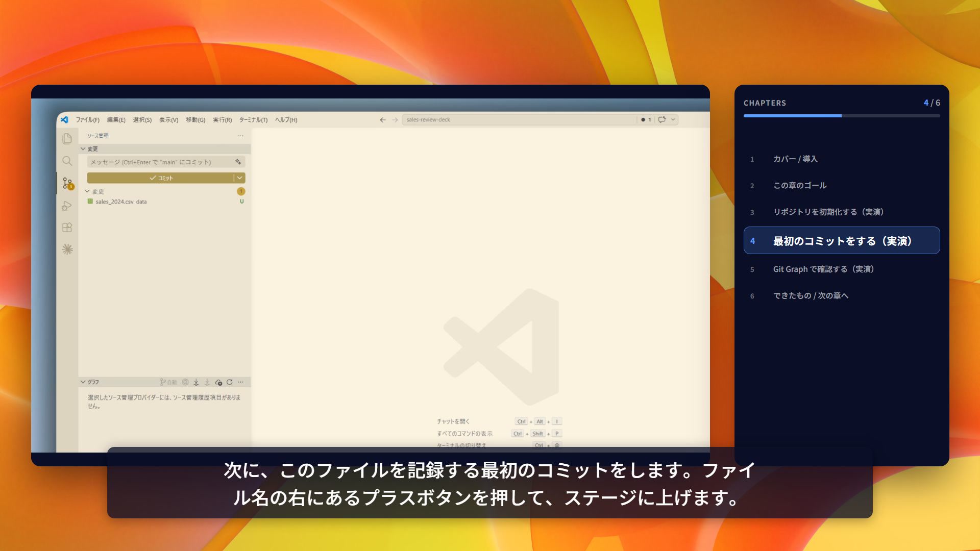Click the target icon in グラフ toolbar
Screen dimensions: 980x551
185,382
